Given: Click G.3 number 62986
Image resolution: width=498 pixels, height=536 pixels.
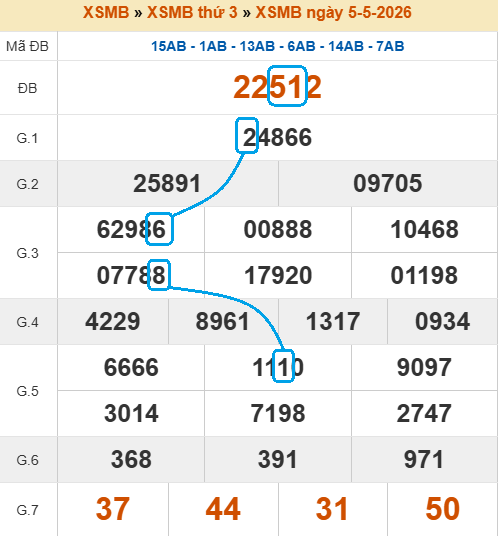Looking at the screenshot, I should click(131, 229).
